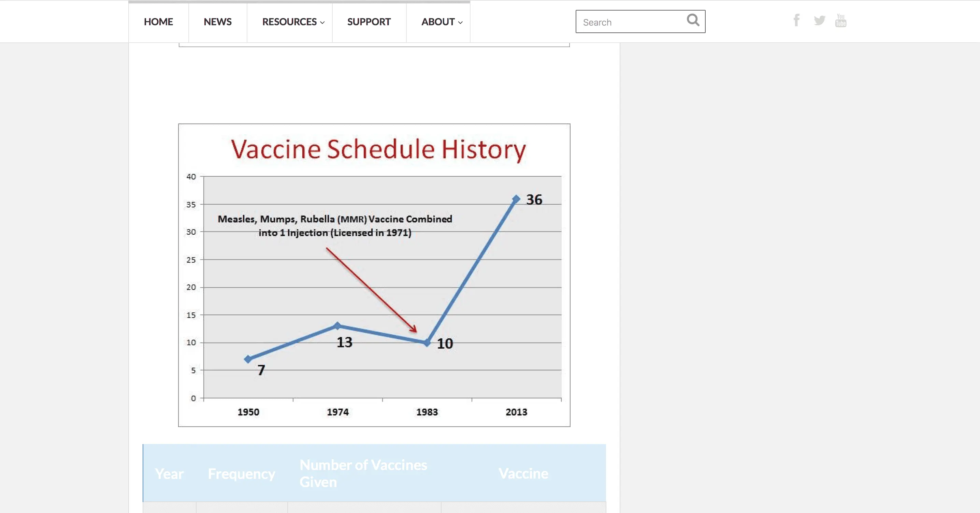Click the Year column header
The width and height of the screenshot is (980, 513).
coord(169,473)
